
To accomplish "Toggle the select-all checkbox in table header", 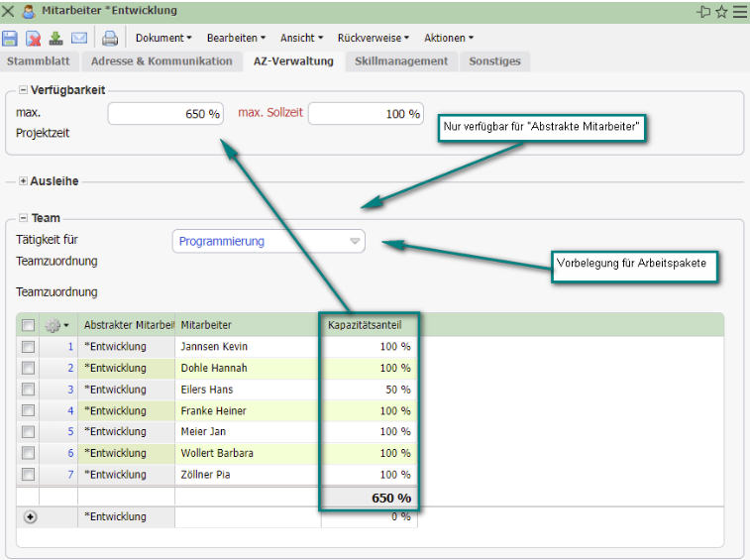I will point(29,325).
